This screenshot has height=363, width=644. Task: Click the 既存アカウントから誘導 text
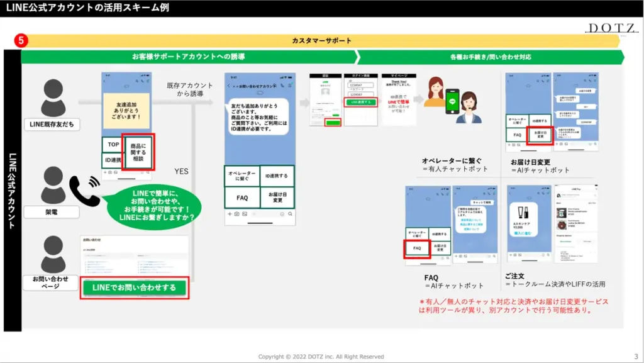(x=190, y=89)
